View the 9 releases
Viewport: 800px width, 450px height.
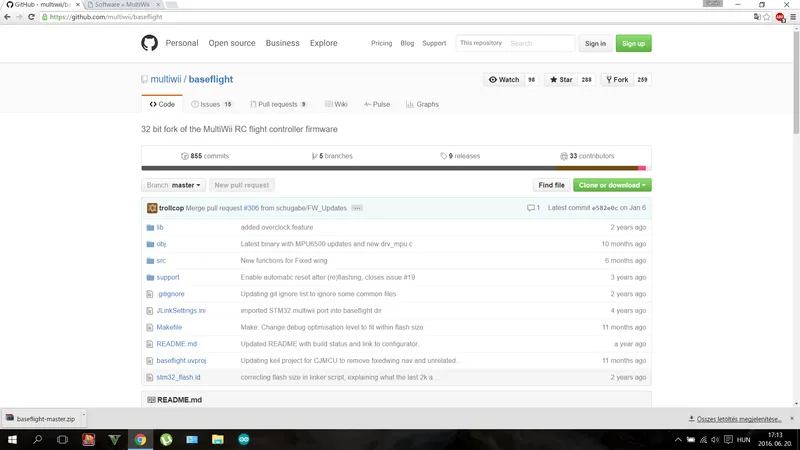pos(460,156)
